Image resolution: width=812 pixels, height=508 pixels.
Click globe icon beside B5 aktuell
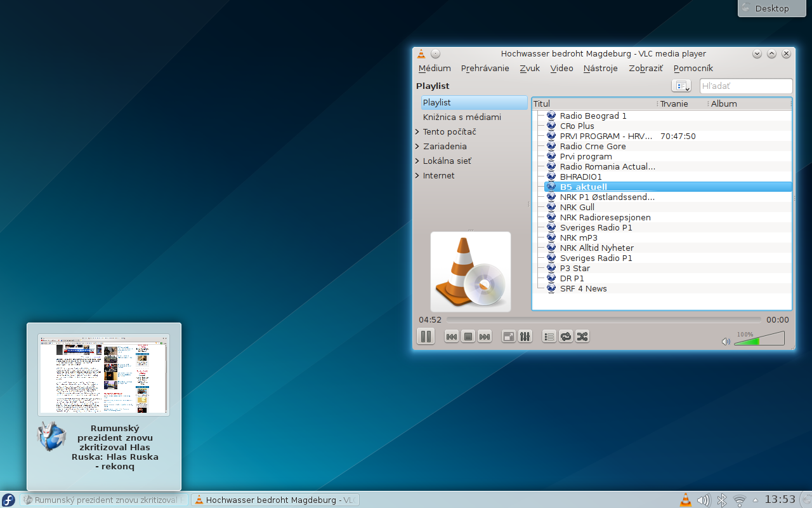click(551, 187)
